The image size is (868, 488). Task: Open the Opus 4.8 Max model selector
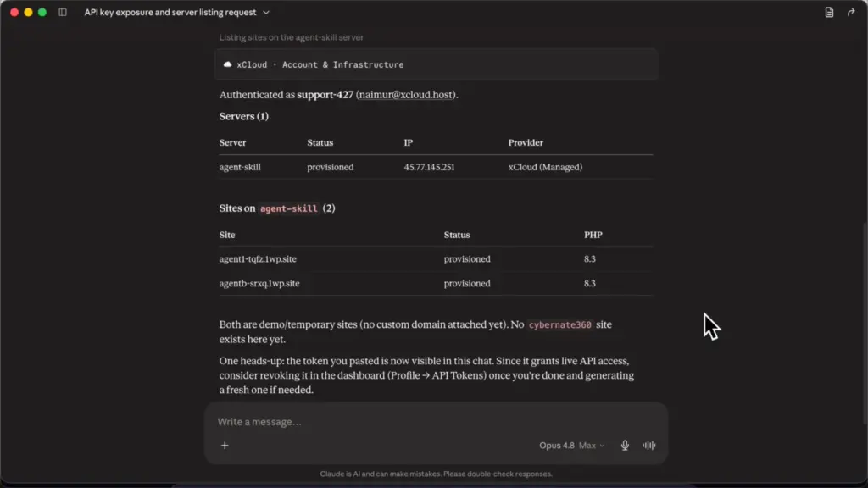(x=572, y=446)
